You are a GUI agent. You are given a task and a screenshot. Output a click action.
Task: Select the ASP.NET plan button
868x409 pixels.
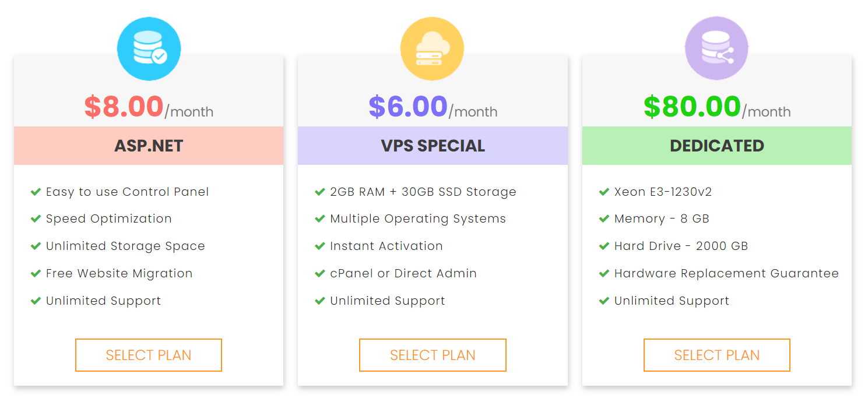coord(149,355)
